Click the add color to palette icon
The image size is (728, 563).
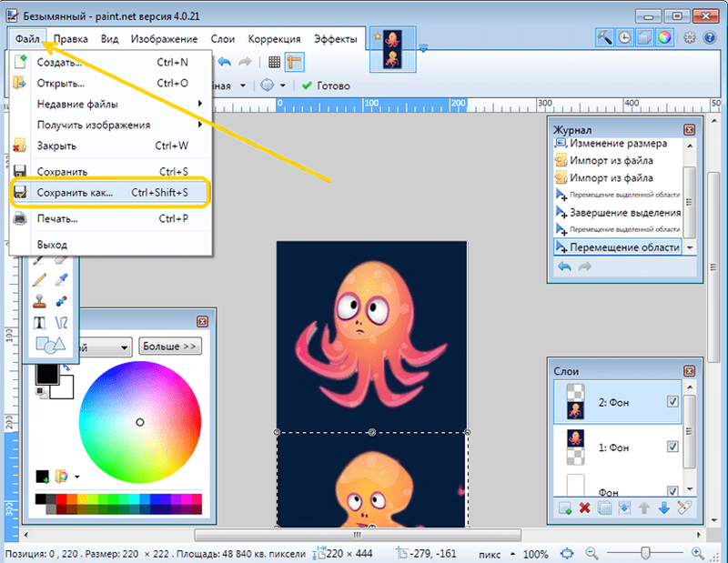click(x=42, y=477)
